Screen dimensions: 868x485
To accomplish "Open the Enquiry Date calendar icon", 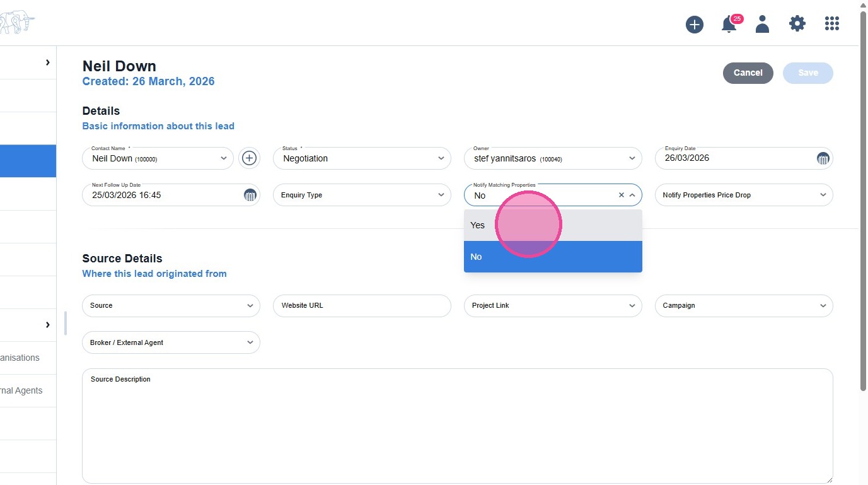I will pos(823,158).
